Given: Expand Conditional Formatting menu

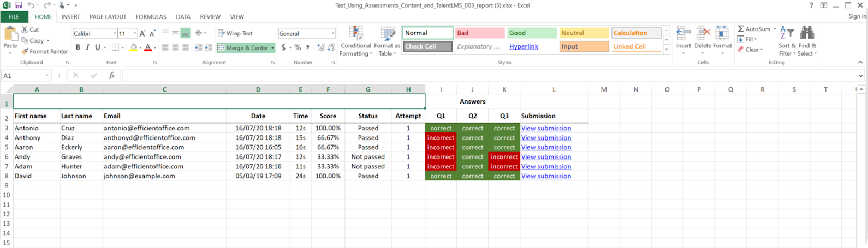Looking at the screenshot, I should (356, 41).
